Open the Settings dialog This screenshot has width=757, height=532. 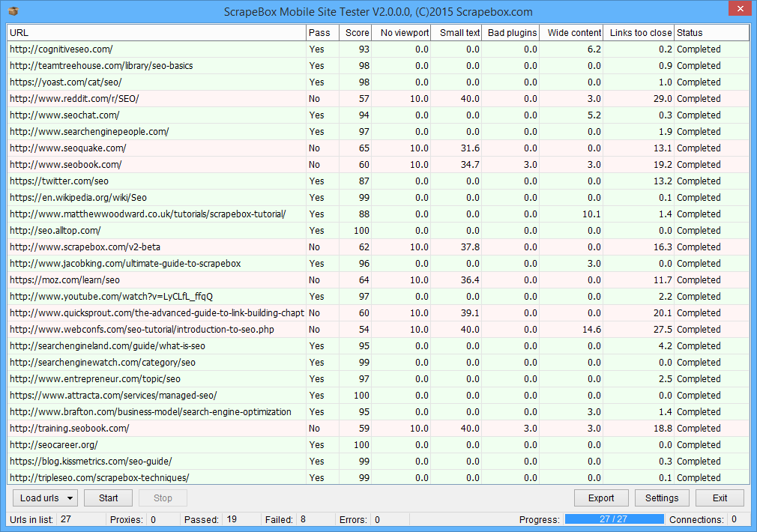[x=662, y=498]
